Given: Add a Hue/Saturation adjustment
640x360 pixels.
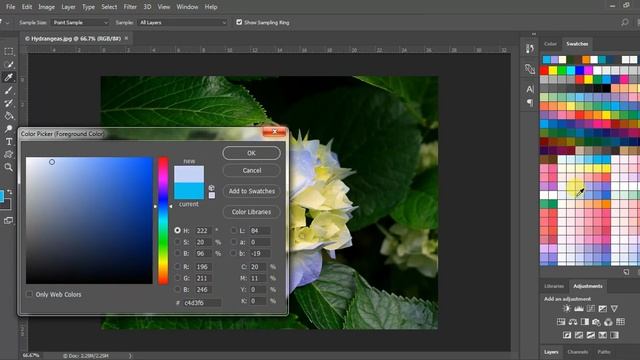Looking at the screenshot, I should pos(561,322).
